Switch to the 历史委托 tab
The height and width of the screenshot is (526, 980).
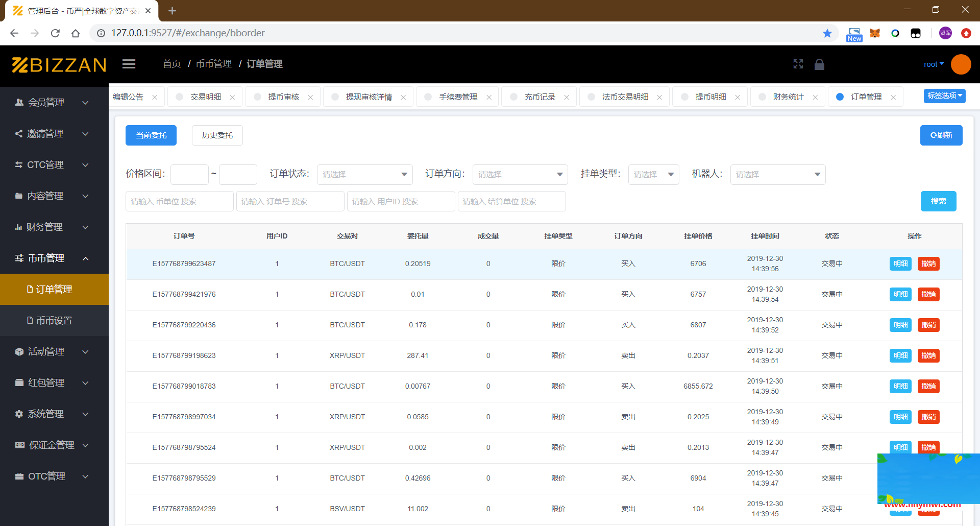(217, 135)
